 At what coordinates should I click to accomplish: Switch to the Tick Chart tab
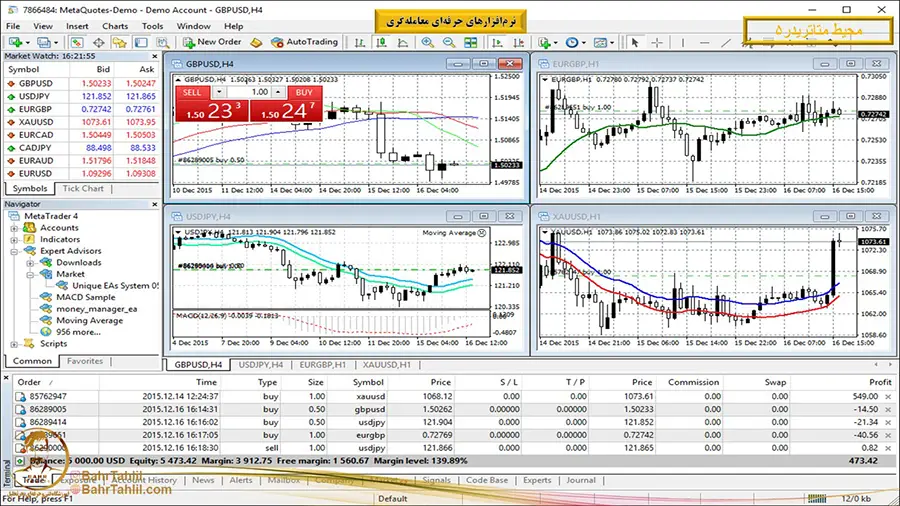coord(83,188)
